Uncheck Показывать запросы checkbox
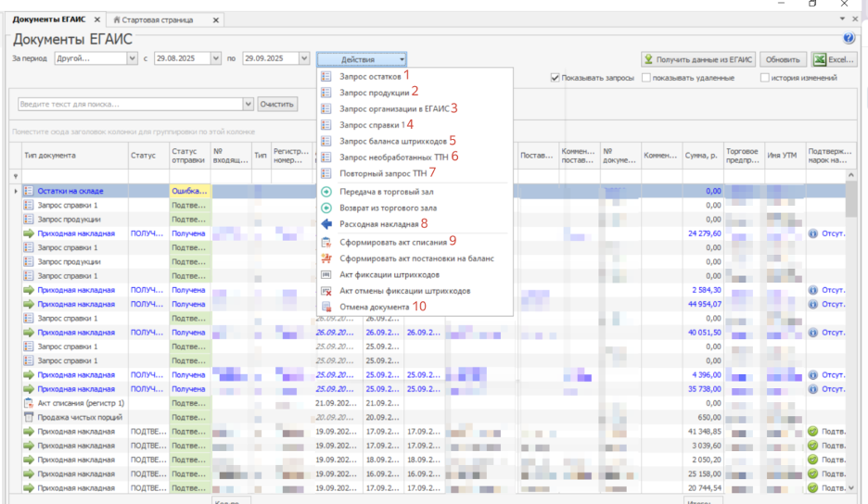 (555, 78)
